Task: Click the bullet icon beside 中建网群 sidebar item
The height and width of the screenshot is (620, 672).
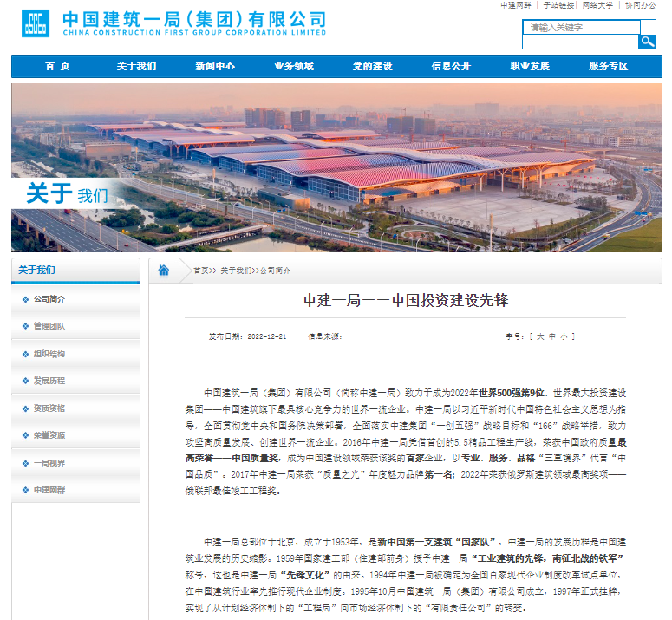Action: 26,490
